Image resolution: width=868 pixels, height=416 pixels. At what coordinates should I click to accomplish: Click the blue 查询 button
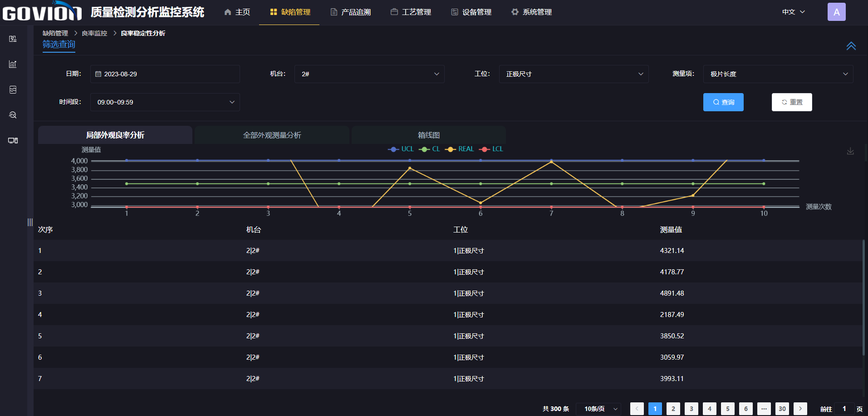pos(723,102)
